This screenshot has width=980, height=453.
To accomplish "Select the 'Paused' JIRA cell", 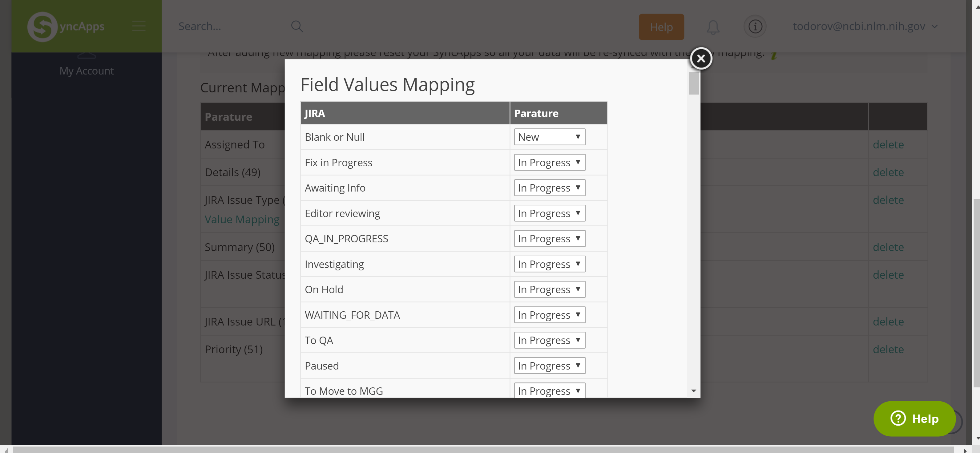I will (x=405, y=366).
